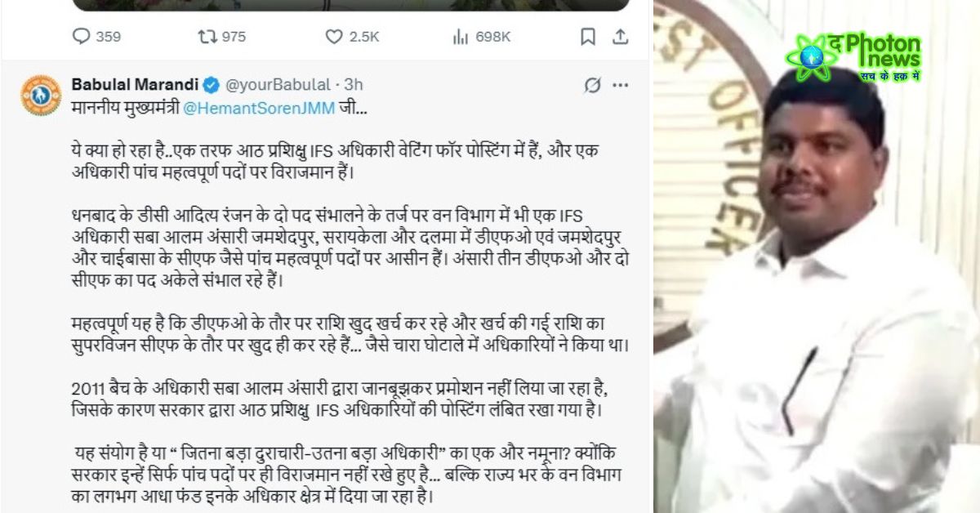Click the 3h timestamp of the tweet
The height and width of the screenshot is (513, 980).
point(354,84)
